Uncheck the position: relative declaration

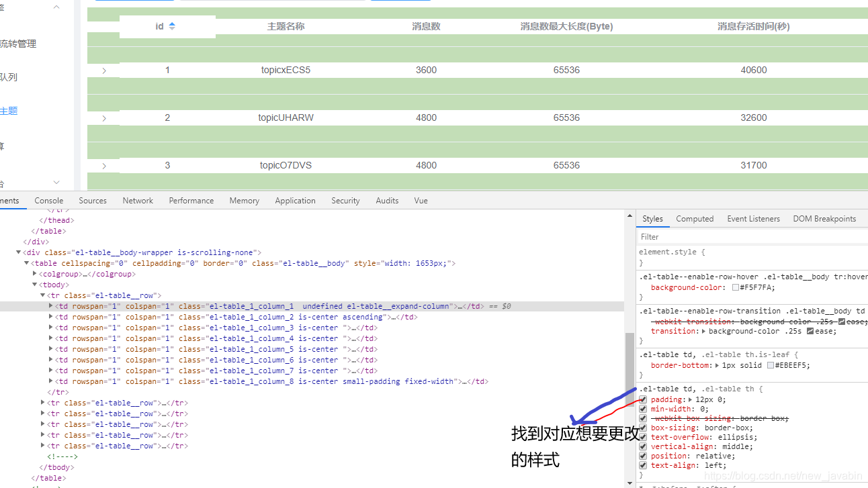643,456
